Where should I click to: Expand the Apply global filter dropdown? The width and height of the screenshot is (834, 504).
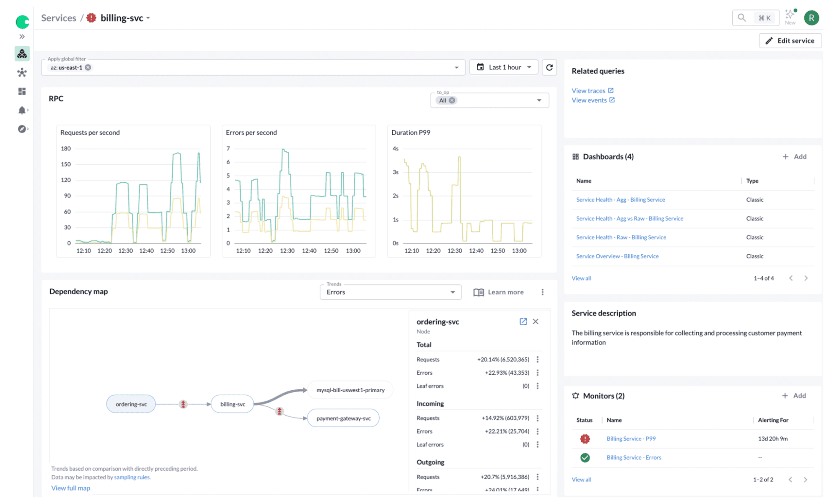456,67
